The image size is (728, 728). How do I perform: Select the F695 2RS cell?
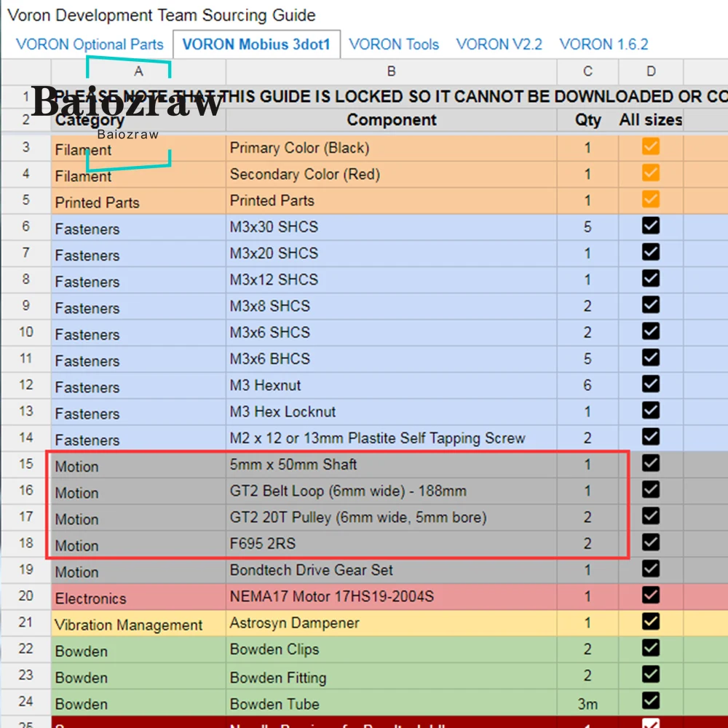(392, 544)
